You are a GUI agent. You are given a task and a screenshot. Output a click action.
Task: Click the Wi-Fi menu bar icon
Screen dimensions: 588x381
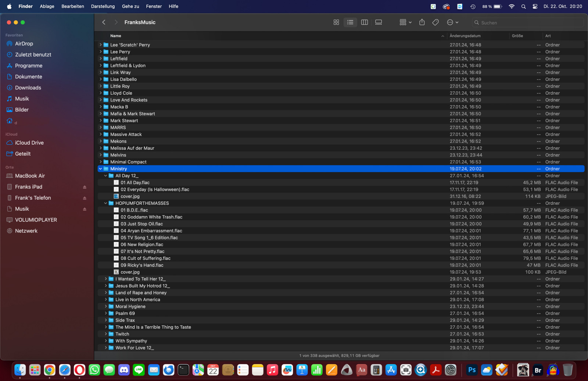[x=512, y=6]
